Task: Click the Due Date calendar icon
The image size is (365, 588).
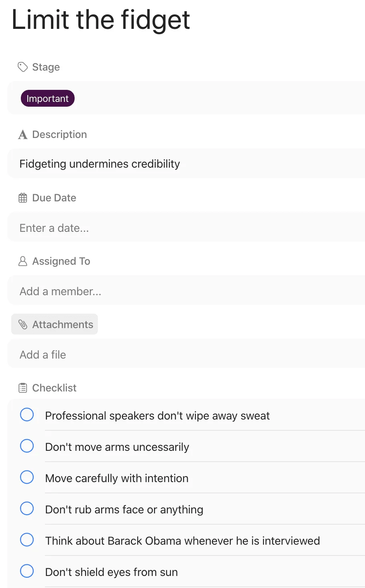Action: point(23,198)
